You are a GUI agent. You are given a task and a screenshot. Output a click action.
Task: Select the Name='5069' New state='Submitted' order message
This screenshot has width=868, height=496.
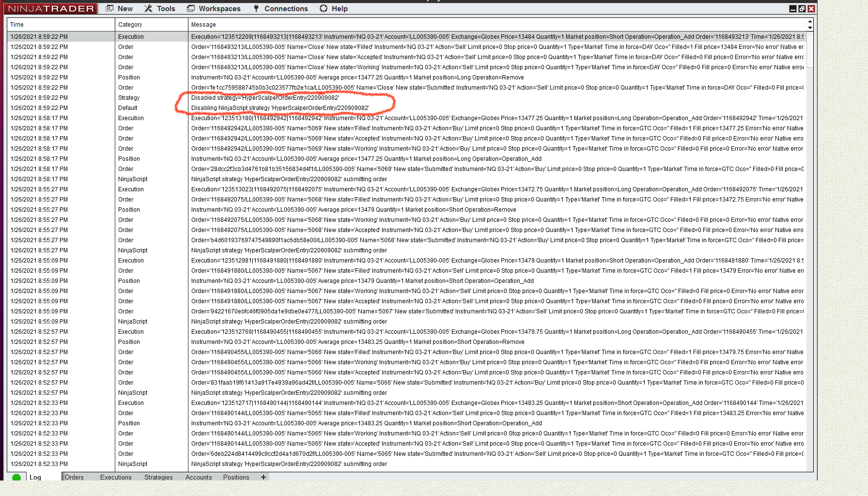point(497,169)
